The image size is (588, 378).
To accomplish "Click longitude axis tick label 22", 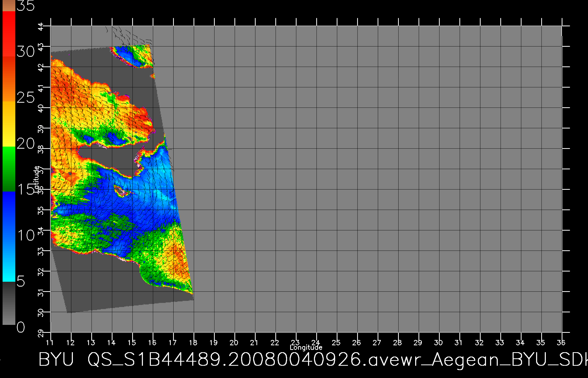I will [275, 342].
